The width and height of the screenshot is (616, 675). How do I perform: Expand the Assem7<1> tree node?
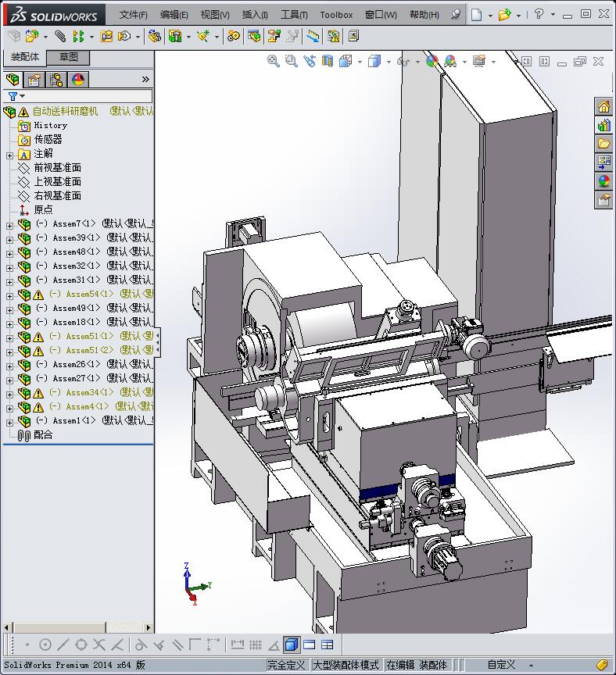(10, 226)
